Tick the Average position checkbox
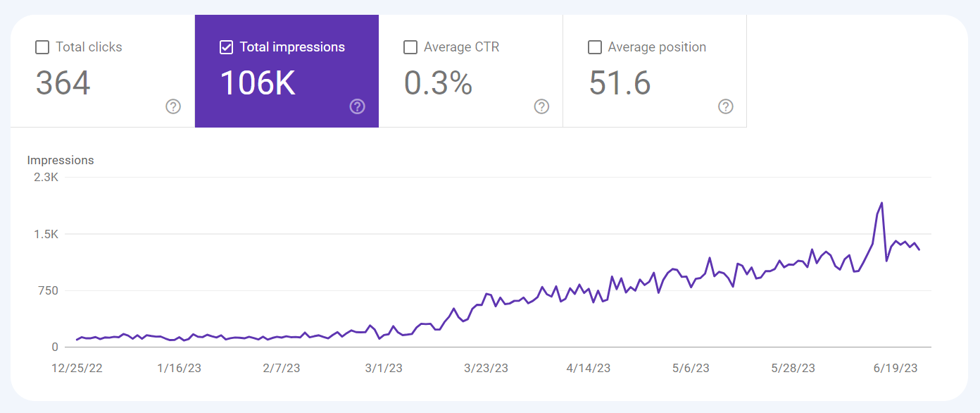Viewport: 980px width, 413px height. [x=595, y=47]
